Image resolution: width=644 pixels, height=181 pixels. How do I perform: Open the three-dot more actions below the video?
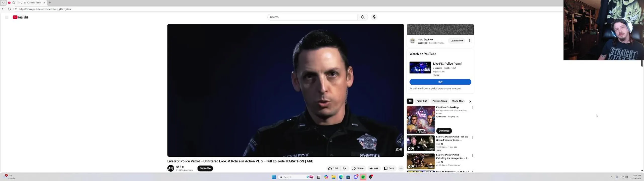tap(401, 168)
